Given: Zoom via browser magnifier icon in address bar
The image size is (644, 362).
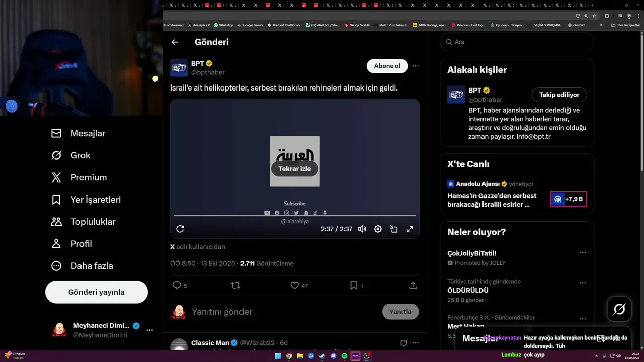Looking at the screenshot, I should (586, 16).
